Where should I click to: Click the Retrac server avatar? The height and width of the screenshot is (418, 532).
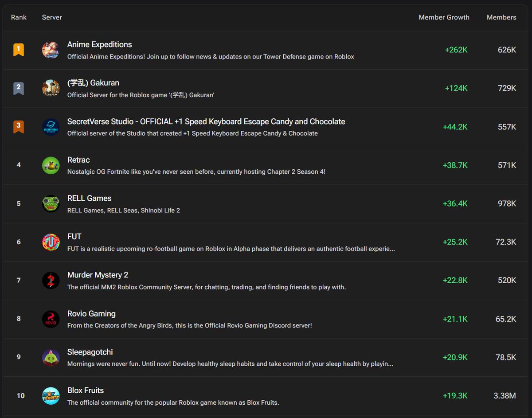(51, 165)
